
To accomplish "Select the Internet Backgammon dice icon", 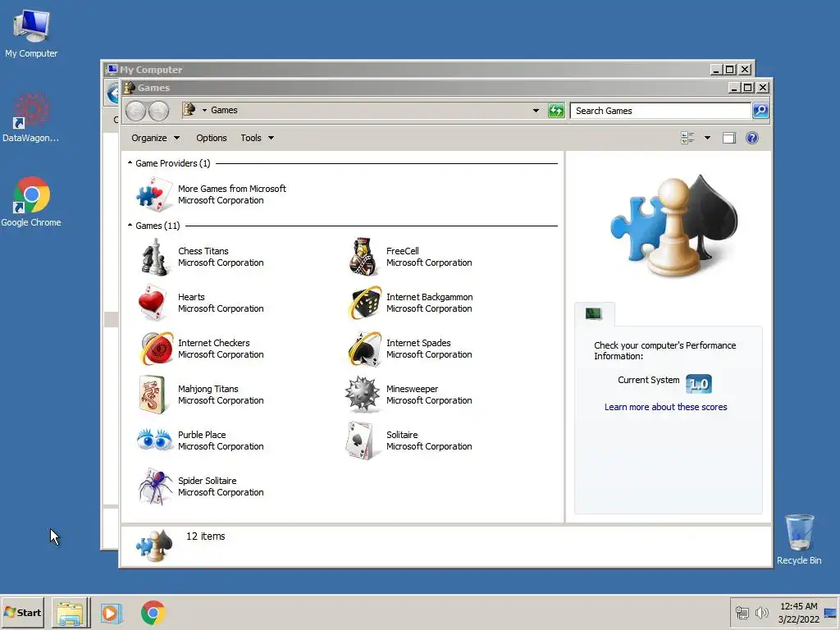I will tap(364, 303).
